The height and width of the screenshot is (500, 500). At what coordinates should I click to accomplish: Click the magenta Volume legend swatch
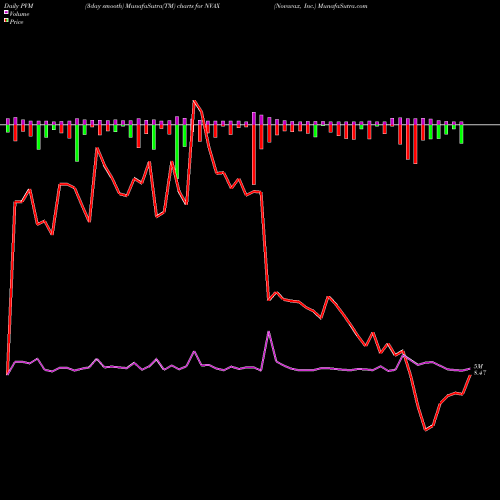(x=6, y=13)
